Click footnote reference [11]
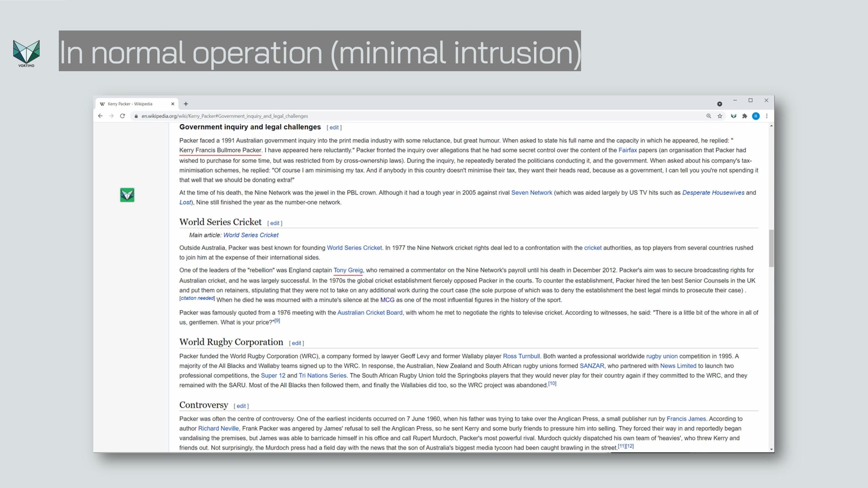The height and width of the screenshot is (488, 868). tap(622, 446)
